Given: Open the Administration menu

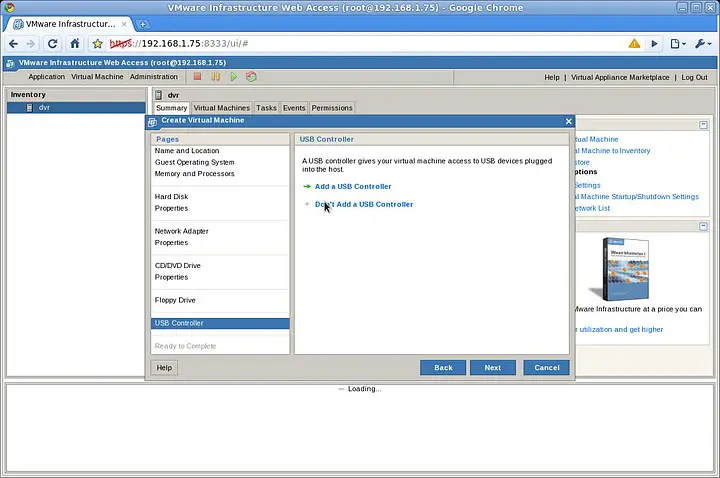Looking at the screenshot, I should click(153, 77).
